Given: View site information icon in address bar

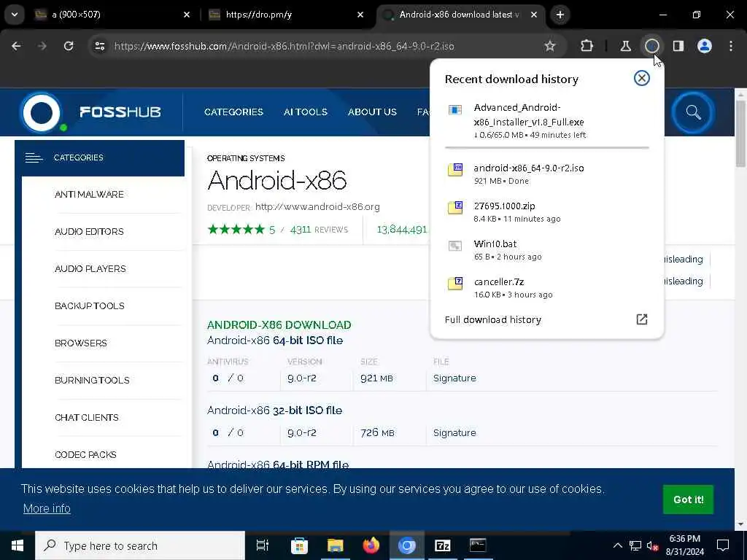Looking at the screenshot, I should coord(99,46).
